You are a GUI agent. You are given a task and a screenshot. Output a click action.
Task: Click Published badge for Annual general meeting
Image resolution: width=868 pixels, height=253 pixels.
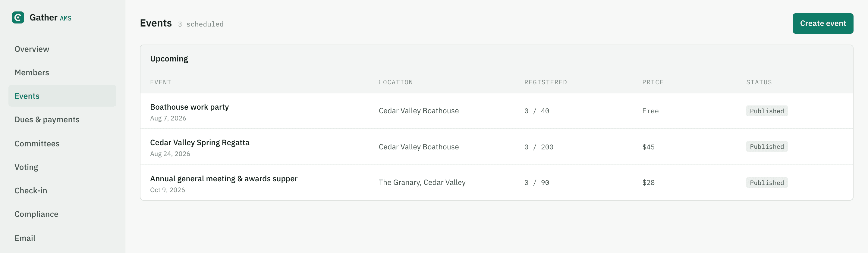(766, 183)
